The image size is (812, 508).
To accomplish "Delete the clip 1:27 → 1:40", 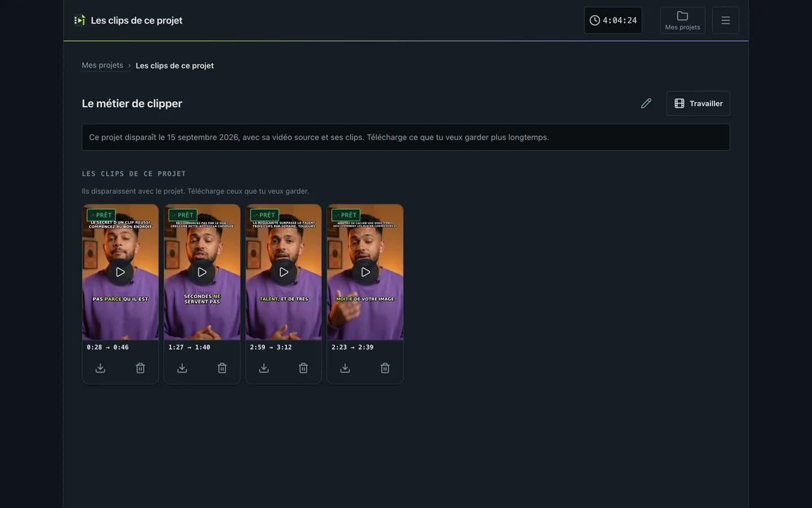I will [222, 368].
